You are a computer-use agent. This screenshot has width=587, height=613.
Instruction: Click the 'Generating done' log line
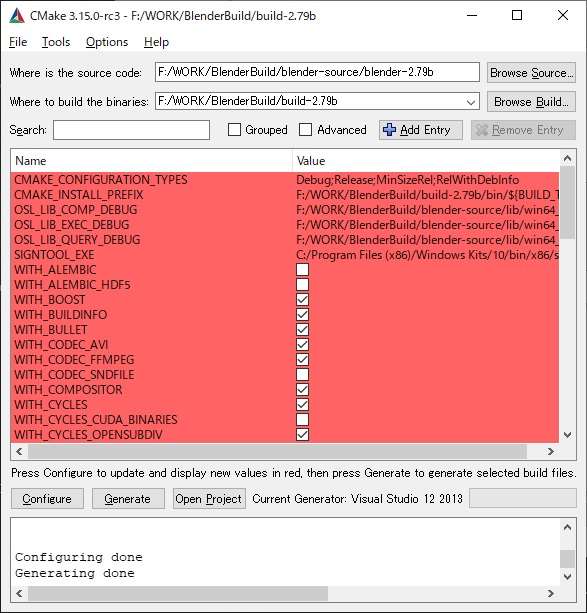(x=75, y=573)
